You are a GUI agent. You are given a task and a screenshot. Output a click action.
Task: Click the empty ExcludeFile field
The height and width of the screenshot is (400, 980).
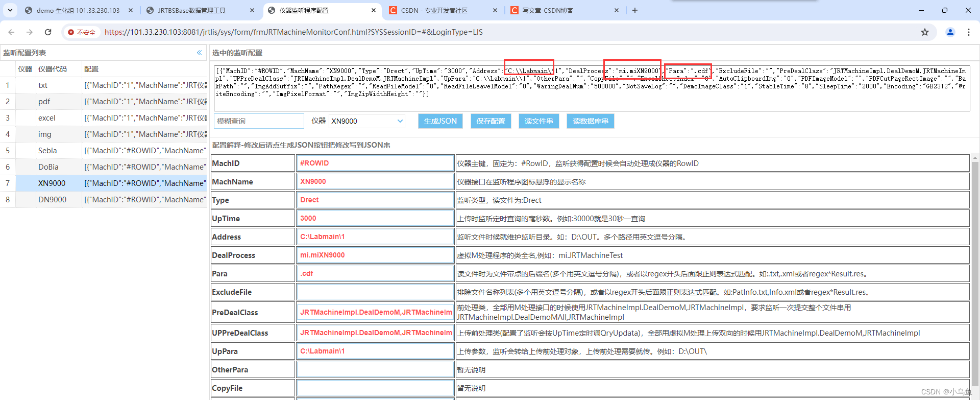375,292
